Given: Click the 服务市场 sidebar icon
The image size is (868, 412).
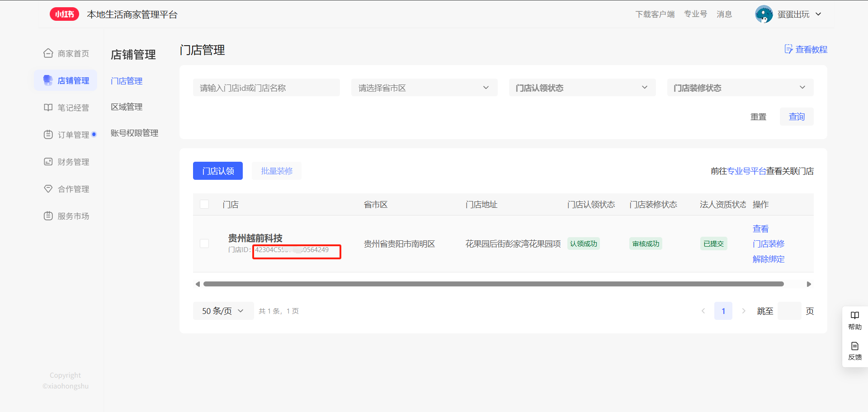Looking at the screenshot, I should pos(48,216).
